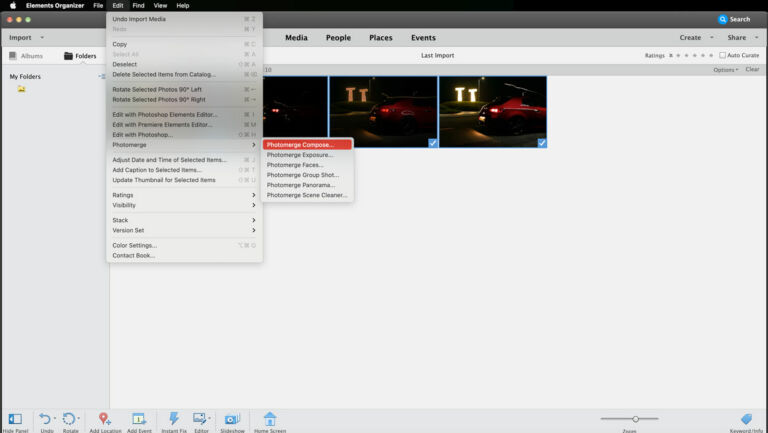Click the Clear button

(752, 70)
